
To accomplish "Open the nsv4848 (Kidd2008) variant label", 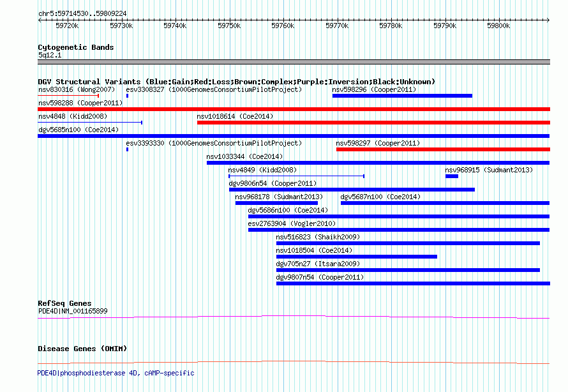I will [x=73, y=116].
